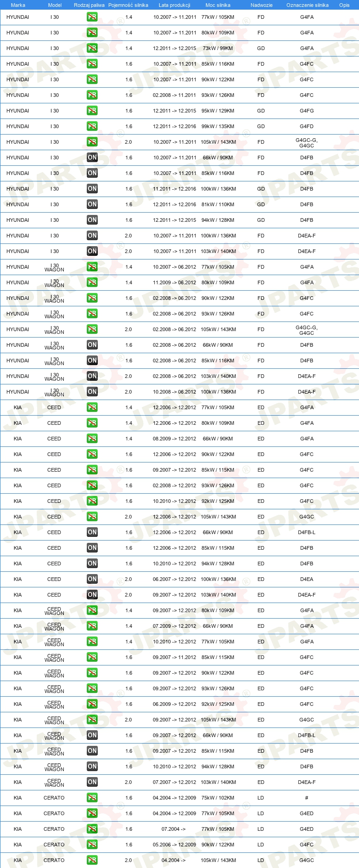Click the '07.2004 ->' production start cell
This screenshot has width=359, height=868.
click(x=174, y=829)
